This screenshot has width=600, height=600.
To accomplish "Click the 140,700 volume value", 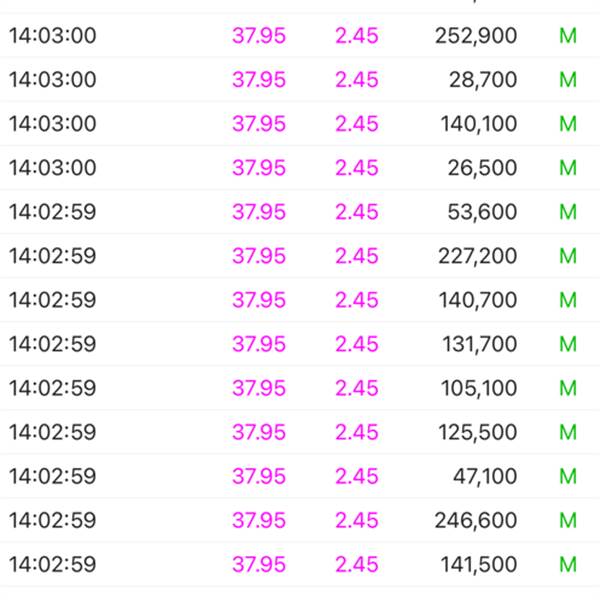I will pyautogui.click(x=478, y=300).
